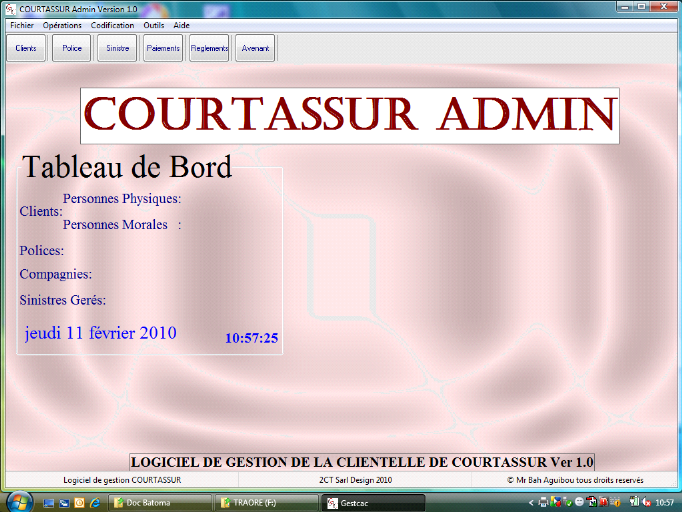The image size is (682, 512).
Task: Click the Compagnies label
Action: point(56,274)
